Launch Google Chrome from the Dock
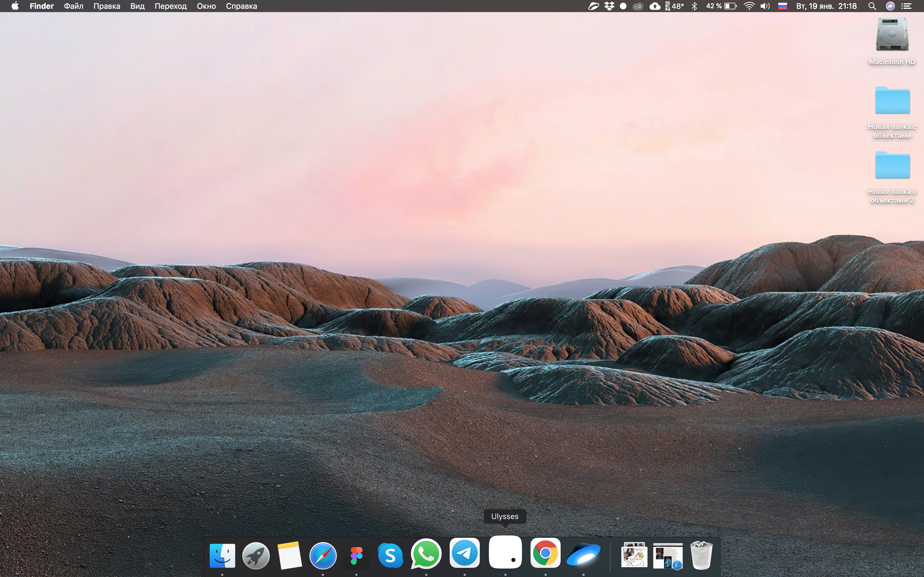The width and height of the screenshot is (924, 577). 545,553
